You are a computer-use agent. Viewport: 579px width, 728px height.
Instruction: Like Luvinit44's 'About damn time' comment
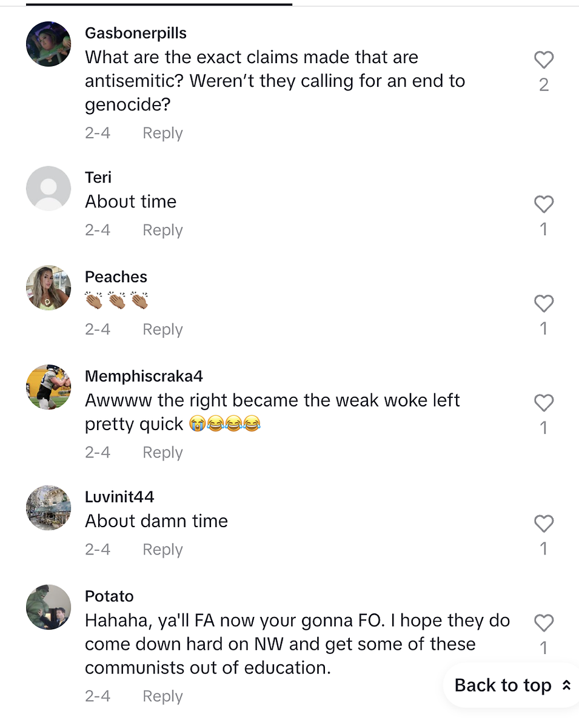544,524
